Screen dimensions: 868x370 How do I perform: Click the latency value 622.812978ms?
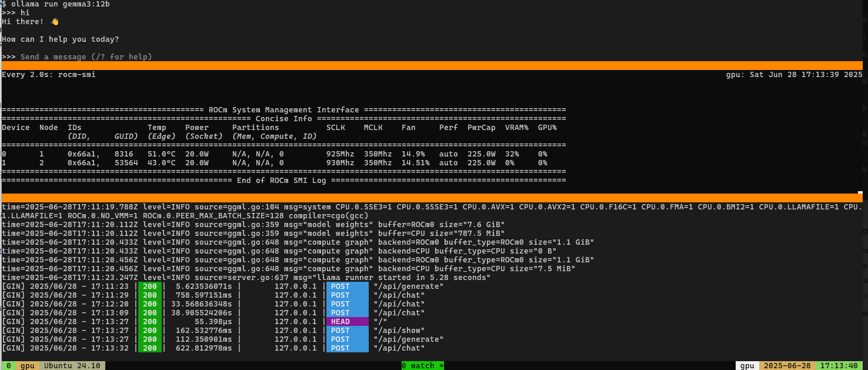[204, 348]
